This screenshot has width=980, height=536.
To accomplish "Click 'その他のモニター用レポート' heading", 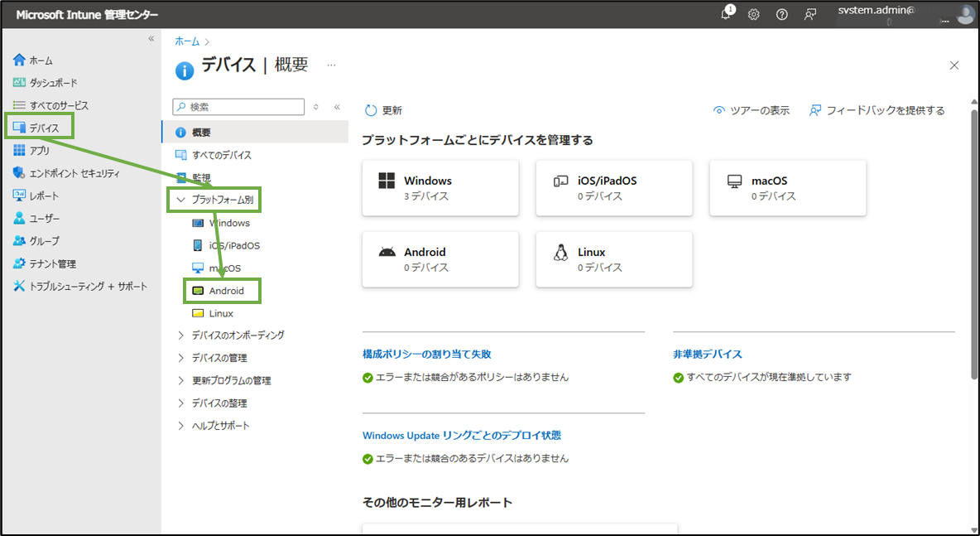I will (438, 502).
